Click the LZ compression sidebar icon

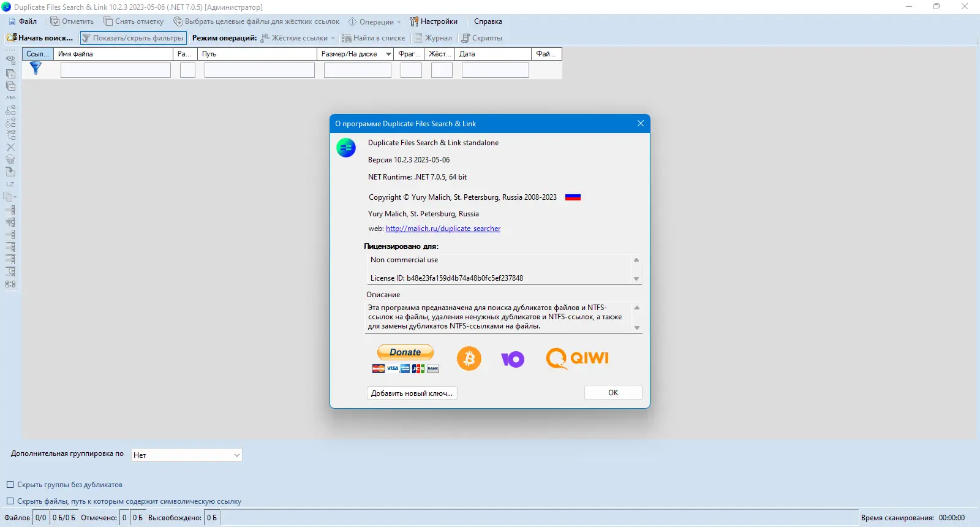pos(10,184)
